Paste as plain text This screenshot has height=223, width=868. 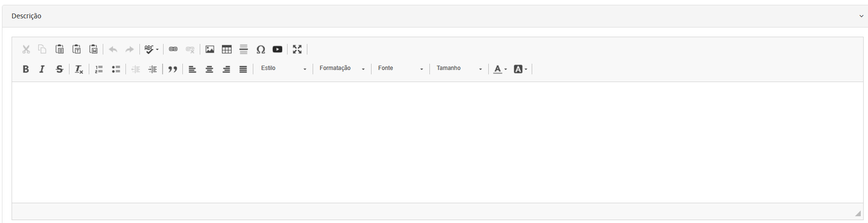coord(77,49)
